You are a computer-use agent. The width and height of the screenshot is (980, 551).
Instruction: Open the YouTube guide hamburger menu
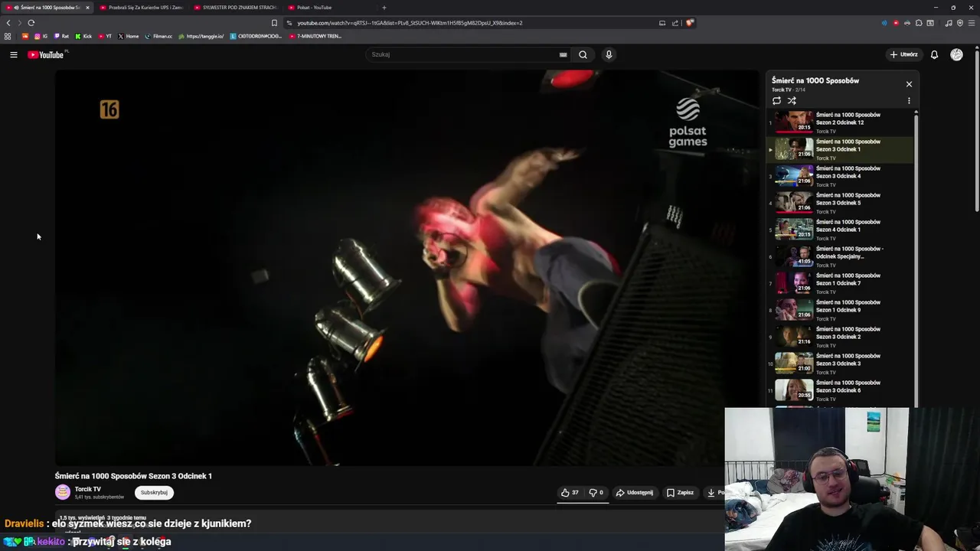tap(14, 54)
